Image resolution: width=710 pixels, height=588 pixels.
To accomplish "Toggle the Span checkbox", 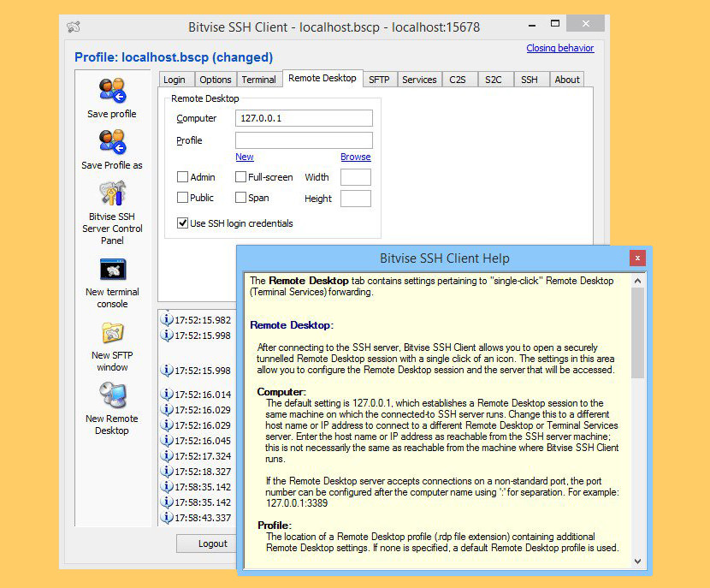I will point(240,198).
